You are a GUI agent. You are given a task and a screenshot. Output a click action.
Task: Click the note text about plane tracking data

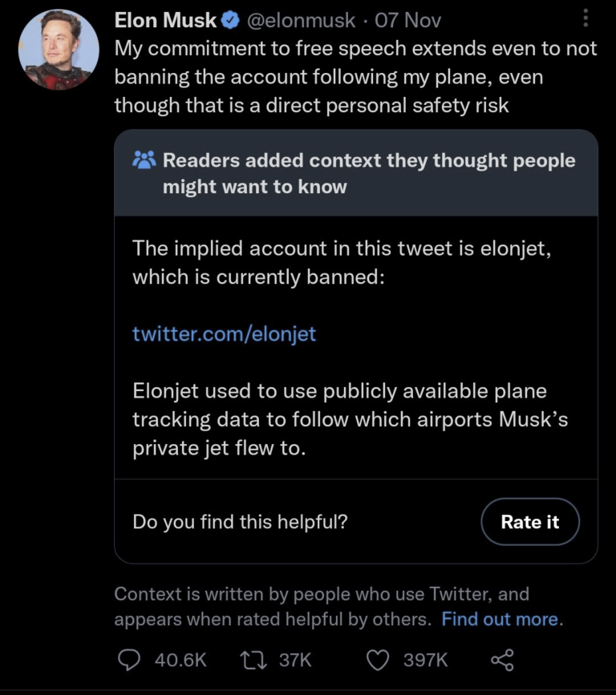350,420
